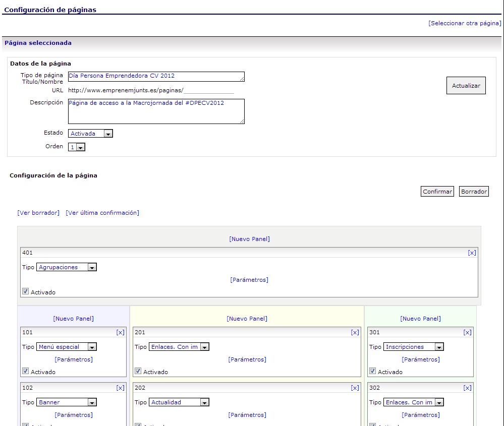Image resolution: width=504 pixels, height=426 pixels.
Task: Open Tipo dropdown showing Agrupaciones
Action: coord(67,267)
